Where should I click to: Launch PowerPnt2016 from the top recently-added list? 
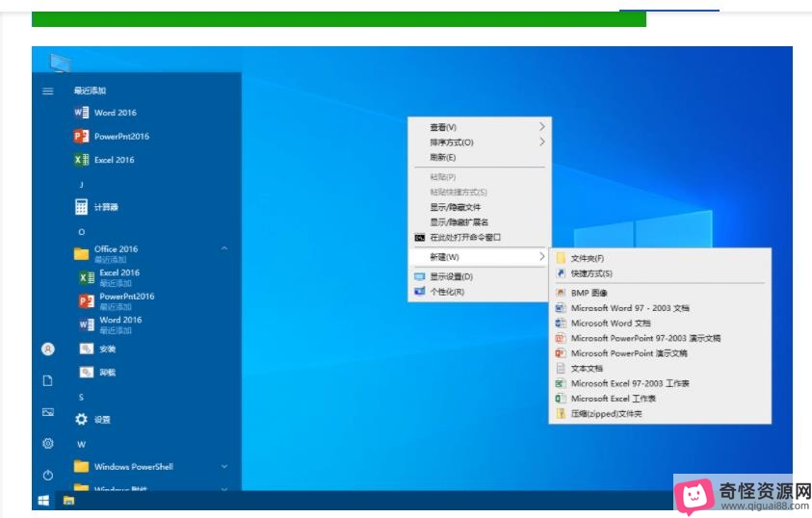[112, 136]
